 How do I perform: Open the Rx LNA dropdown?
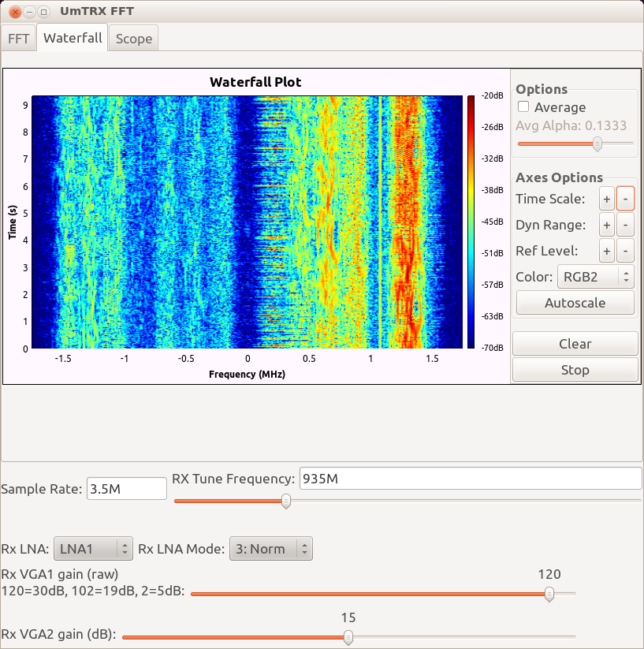[x=93, y=549]
